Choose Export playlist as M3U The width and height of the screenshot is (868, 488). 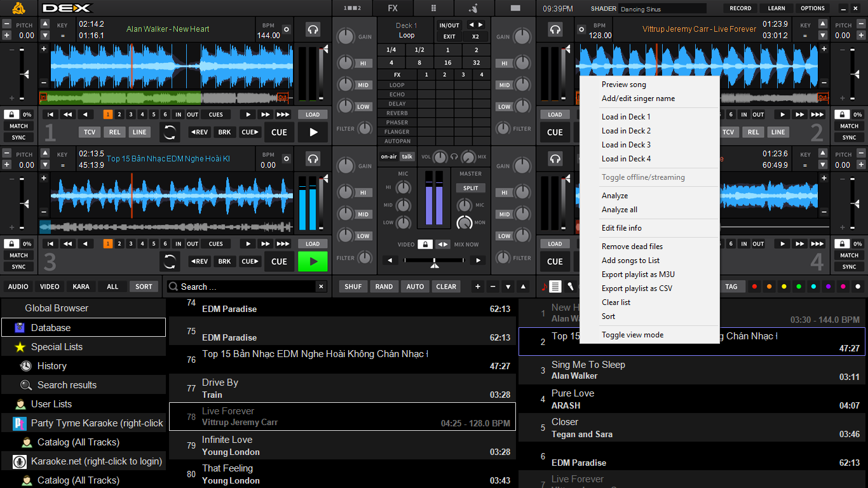click(x=637, y=274)
